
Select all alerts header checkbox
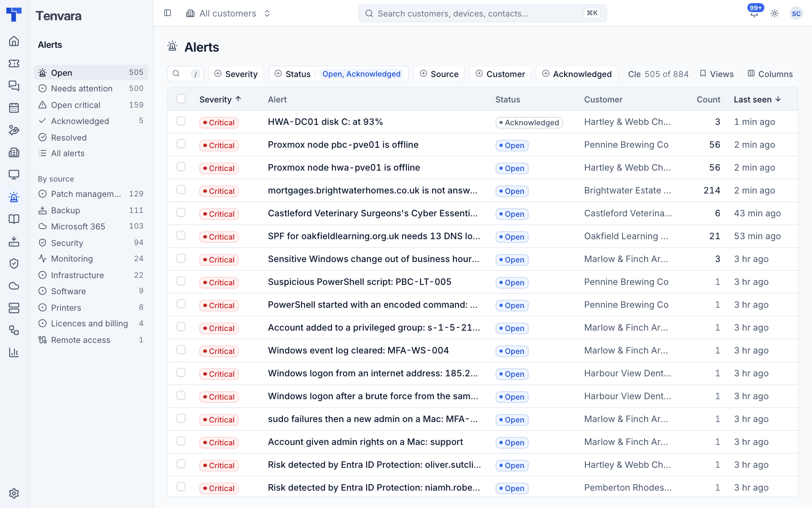[181, 99]
